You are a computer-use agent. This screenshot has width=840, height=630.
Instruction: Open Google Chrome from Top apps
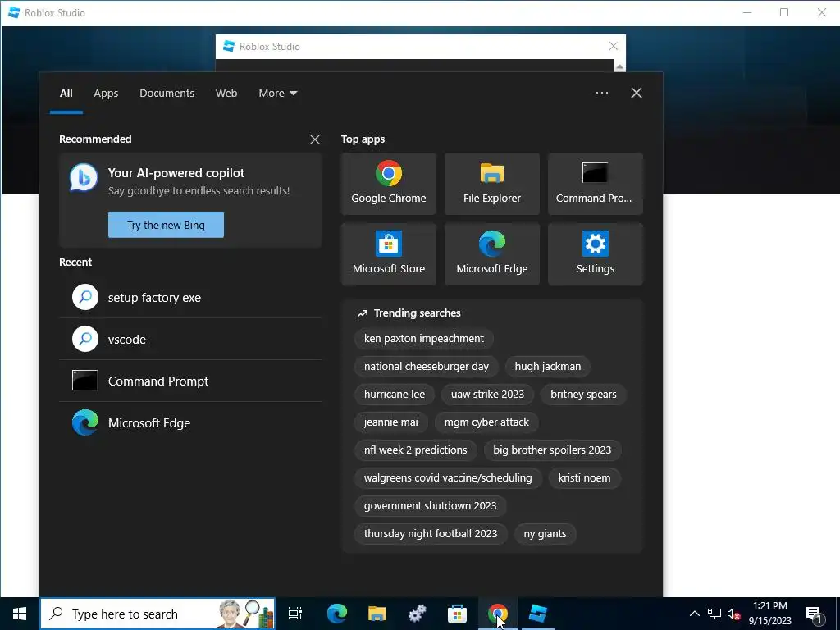388,184
